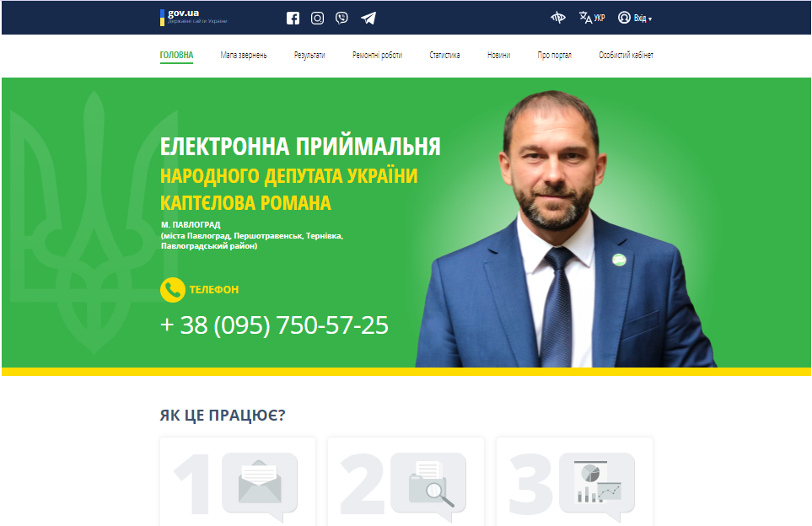Select step 1 envelope card
Screen dimensions: 812x526
coord(238,482)
